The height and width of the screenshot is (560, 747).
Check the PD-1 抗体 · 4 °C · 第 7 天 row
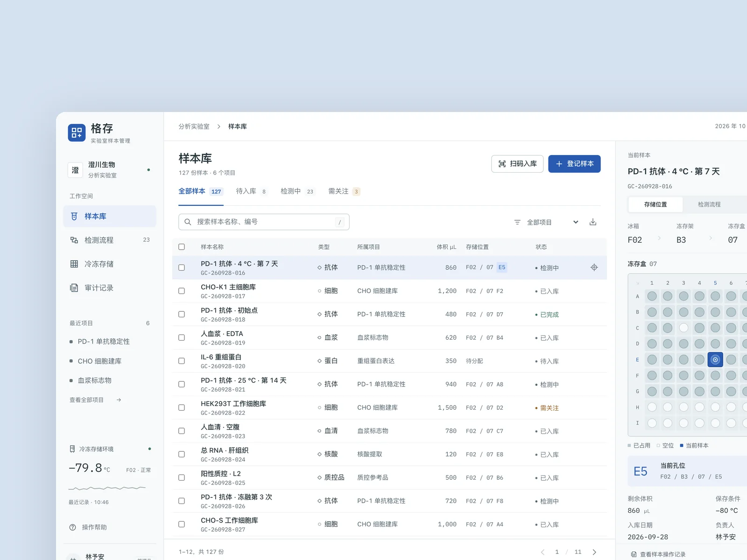point(182,268)
